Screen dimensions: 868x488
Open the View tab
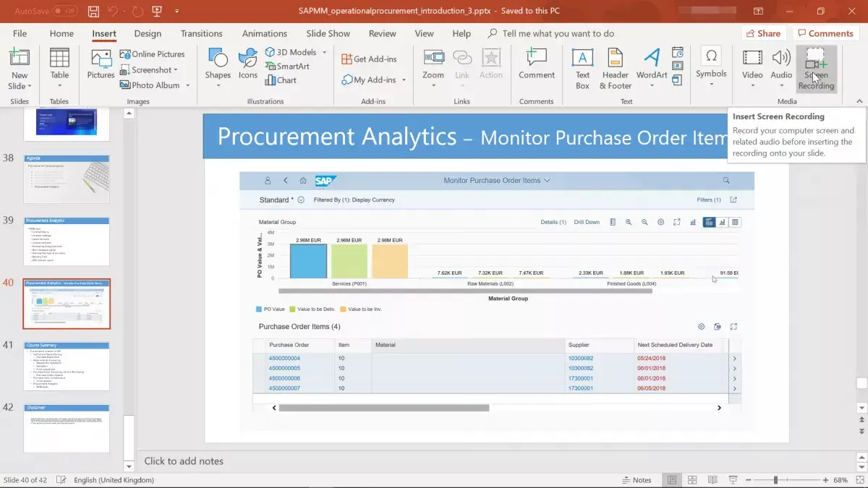click(424, 33)
